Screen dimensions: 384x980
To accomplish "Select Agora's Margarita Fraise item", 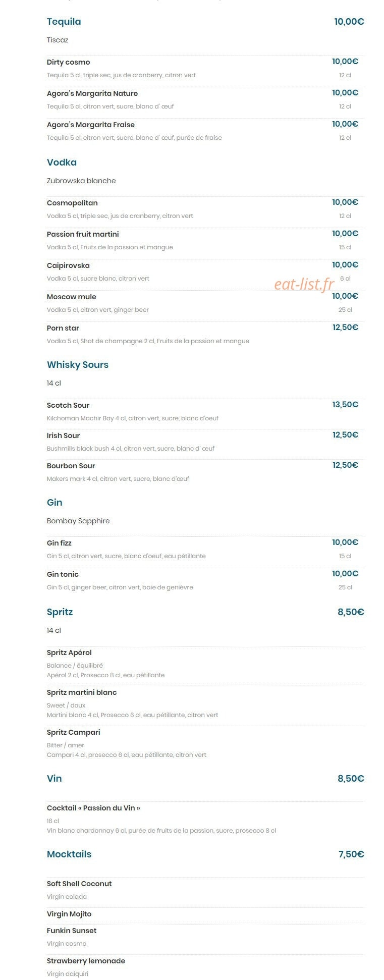I will click(91, 125).
